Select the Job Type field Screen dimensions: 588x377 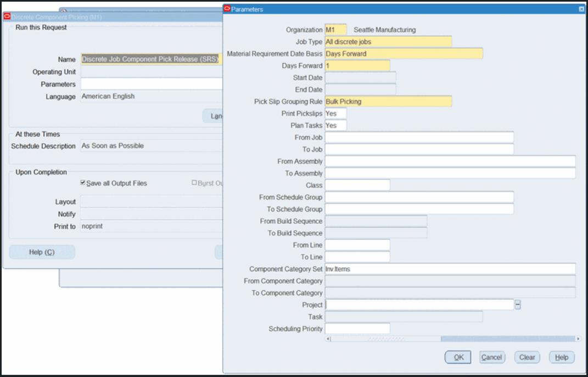point(388,42)
